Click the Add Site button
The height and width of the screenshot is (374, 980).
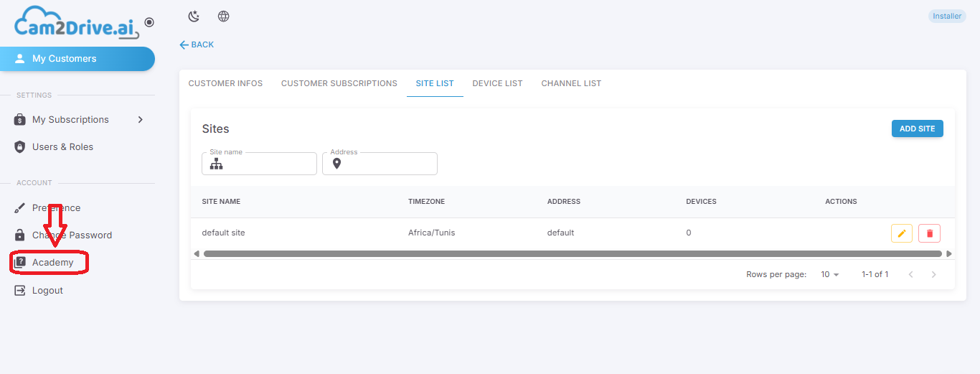pos(917,129)
